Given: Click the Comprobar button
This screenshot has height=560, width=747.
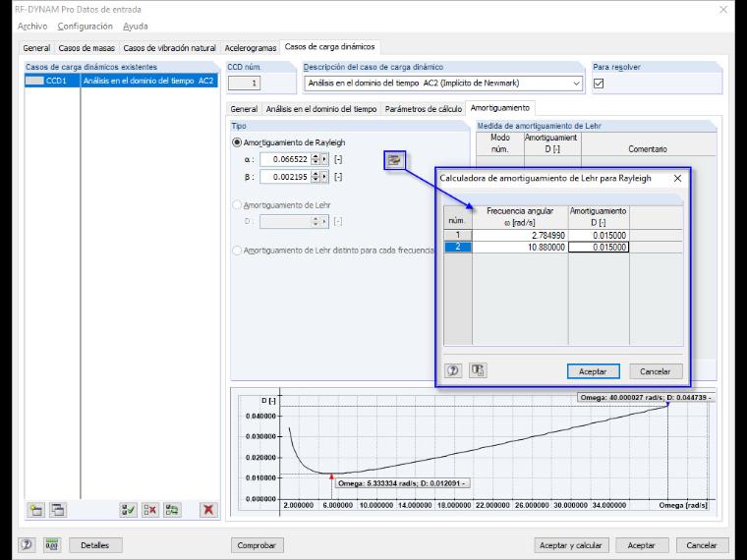Looking at the screenshot, I should click(x=257, y=545).
